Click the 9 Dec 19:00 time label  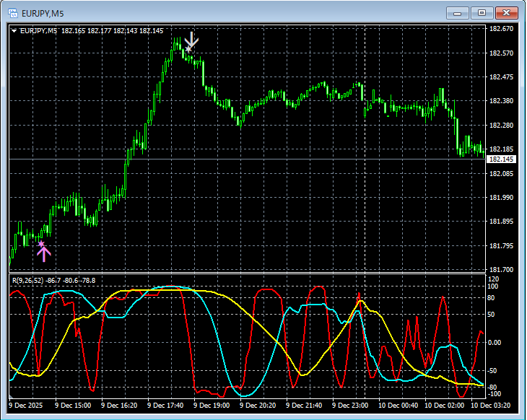(x=212, y=406)
